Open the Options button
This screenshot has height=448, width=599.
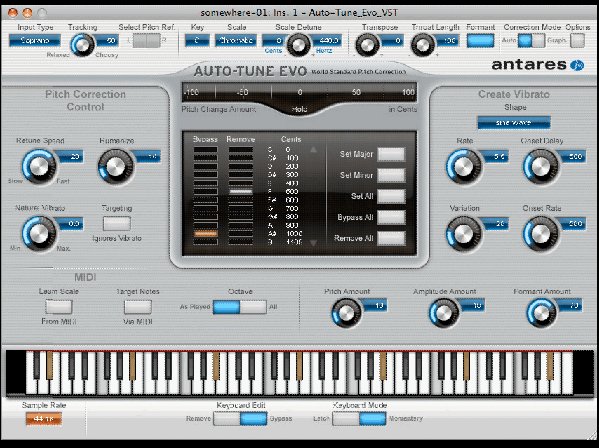click(578, 40)
